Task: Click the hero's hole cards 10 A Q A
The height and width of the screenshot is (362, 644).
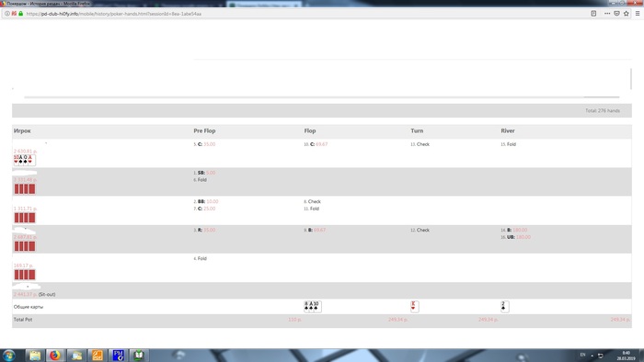Action: tap(24, 160)
